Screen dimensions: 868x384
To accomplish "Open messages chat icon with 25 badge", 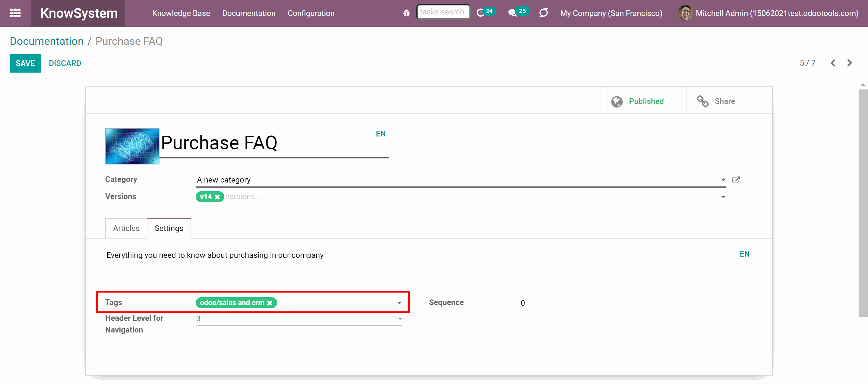I will click(x=518, y=12).
